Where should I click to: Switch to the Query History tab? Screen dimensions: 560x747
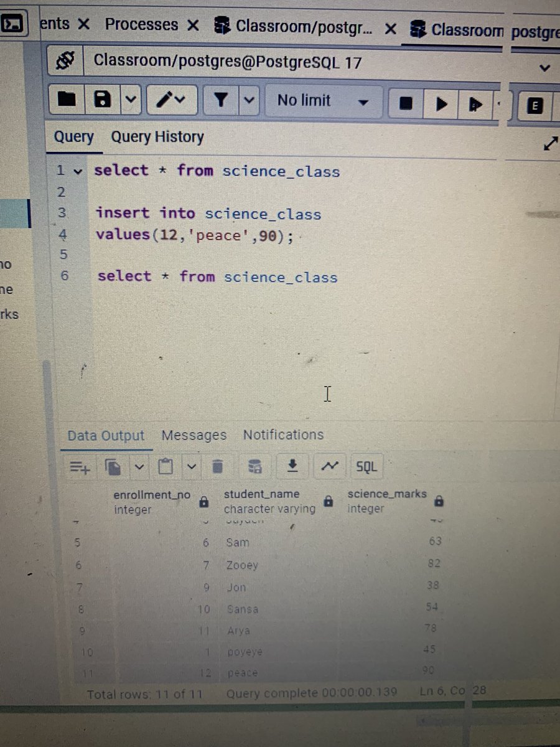[x=157, y=137]
